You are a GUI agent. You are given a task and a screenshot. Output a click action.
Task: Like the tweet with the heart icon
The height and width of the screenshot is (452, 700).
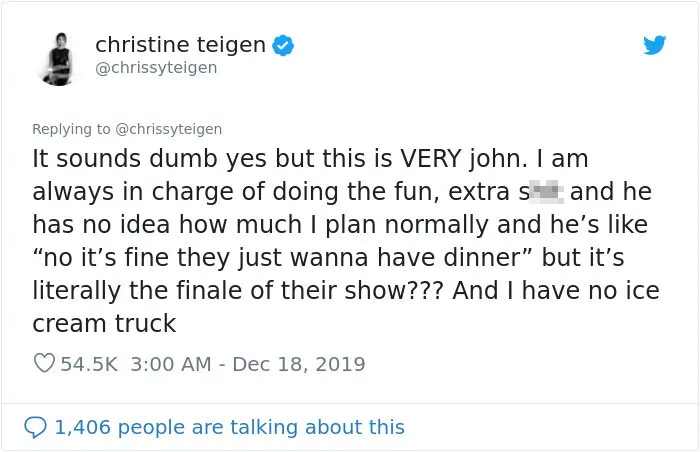tap(45, 363)
